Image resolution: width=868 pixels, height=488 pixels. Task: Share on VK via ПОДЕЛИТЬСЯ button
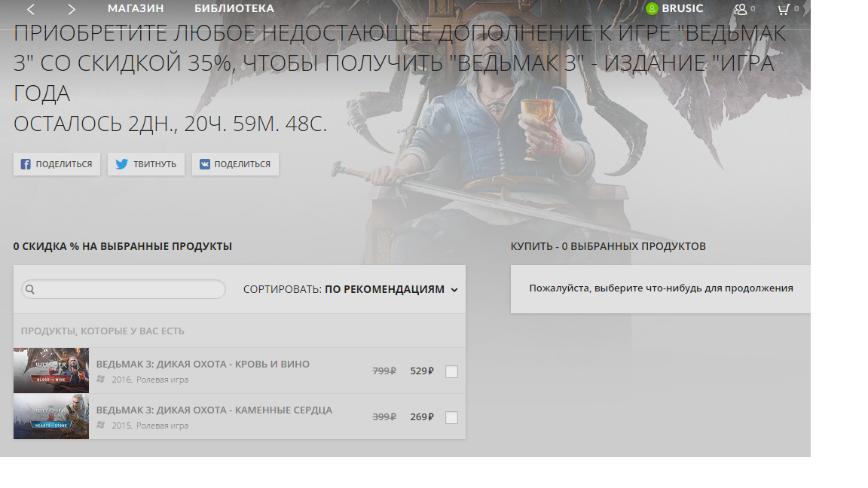[235, 164]
